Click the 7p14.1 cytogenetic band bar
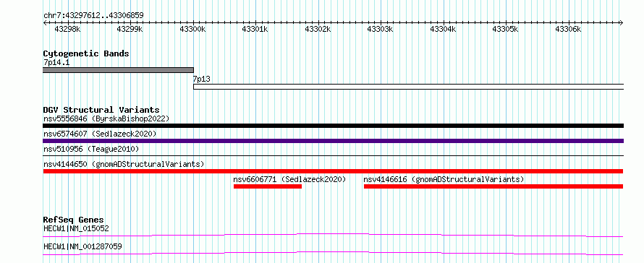 (x=118, y=70)
